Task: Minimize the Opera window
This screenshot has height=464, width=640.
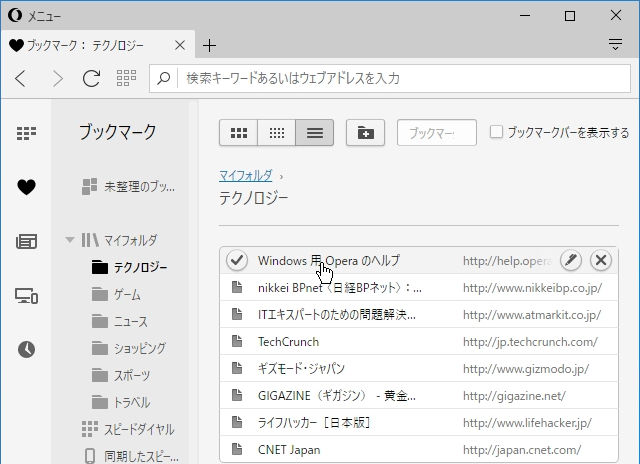Action: click(x=525, y=16)
